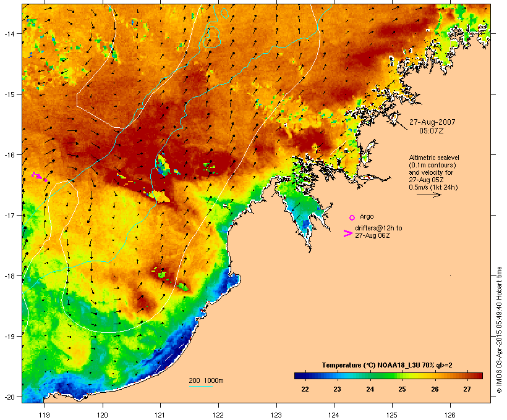Click the 0.5m/s velocity scale arrow
The image size is (507, 420).
point(428,195)
